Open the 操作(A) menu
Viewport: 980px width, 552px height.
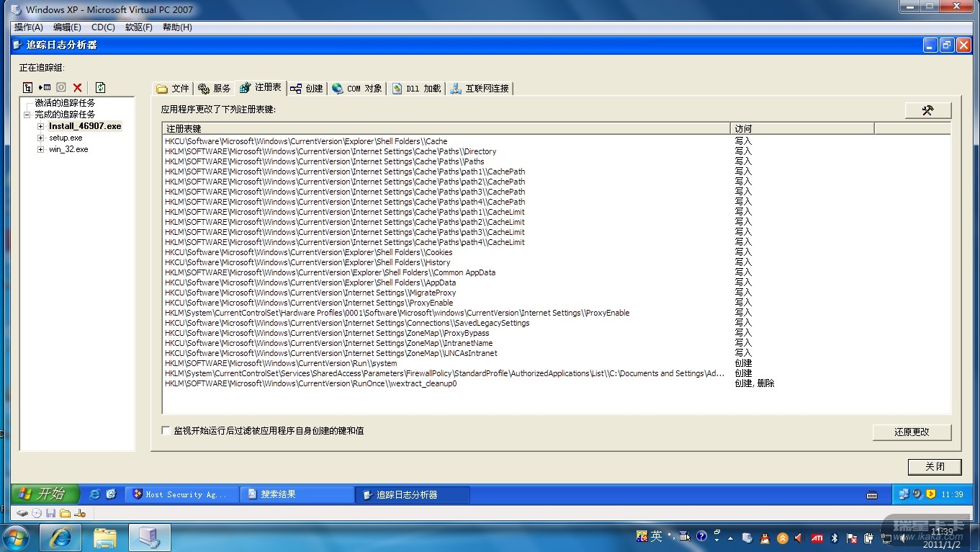pyautogui.click(x=29, y=27)
